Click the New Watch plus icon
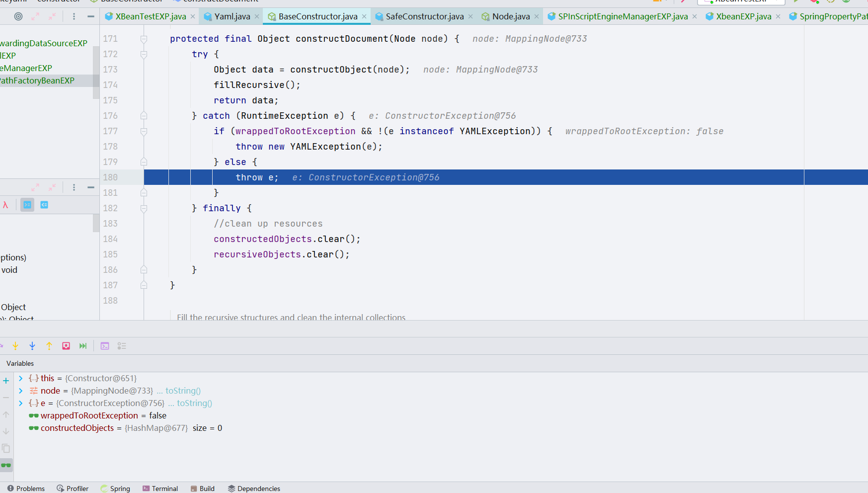Image resolution: width=868 pixels, height=493 pixels. click(6, 381)
